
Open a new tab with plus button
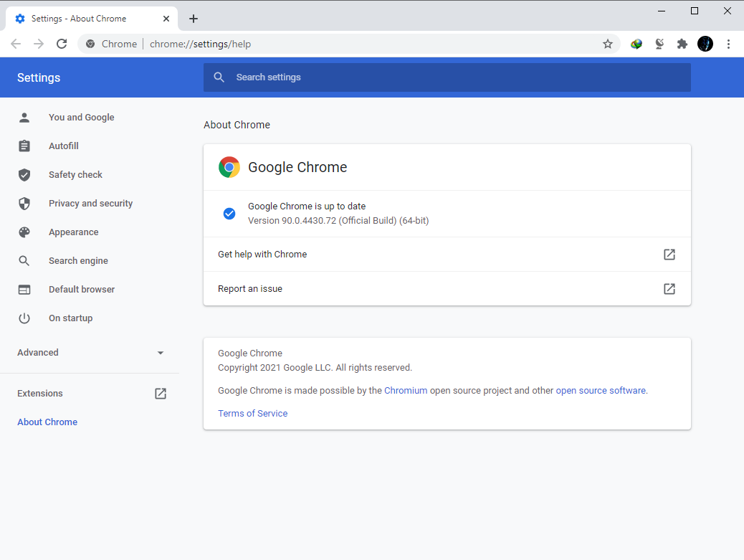pos(193,19)
